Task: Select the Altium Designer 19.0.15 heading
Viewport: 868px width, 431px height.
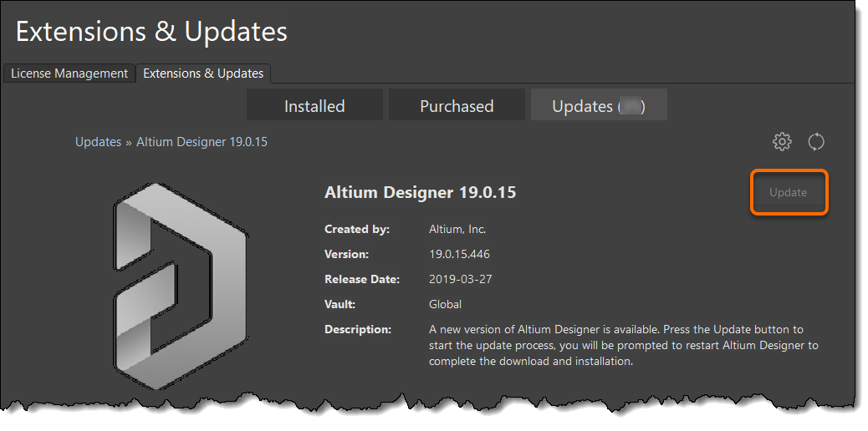Action: point(420,193)
